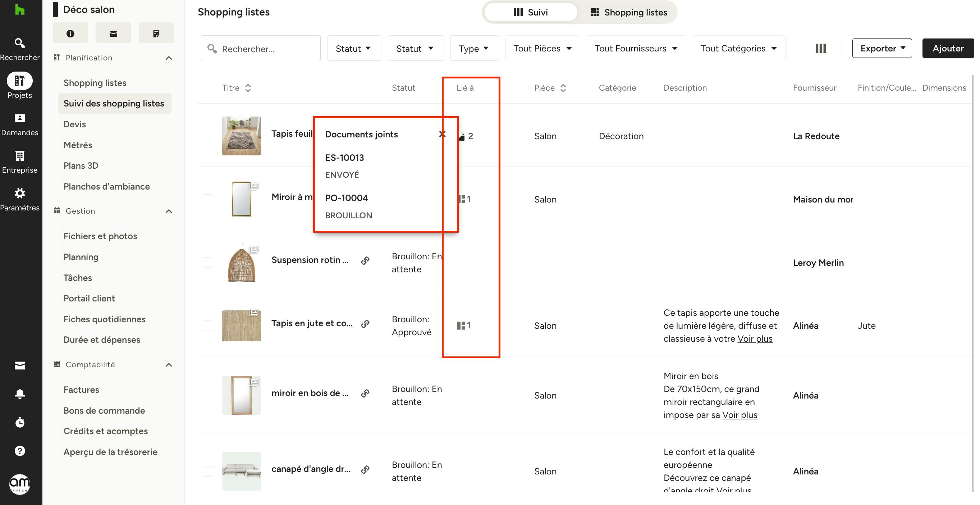Open Paramètres gear icon
Viewport: 980px width, 505px height.
20,193
